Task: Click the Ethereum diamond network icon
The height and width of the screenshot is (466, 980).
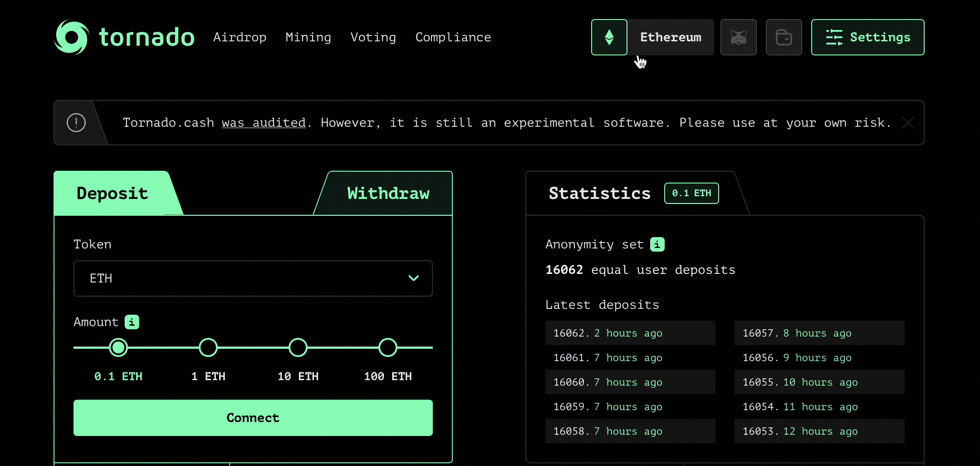Action: coord(609,37)
